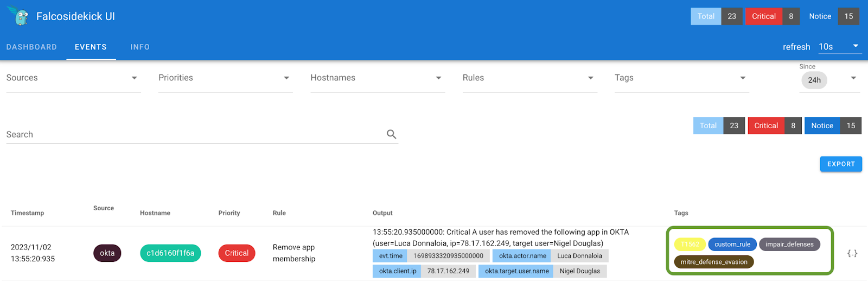This screenshot has height=282, width=868.
Task: Open the Priorities dropdown
Action: [225, 78]
